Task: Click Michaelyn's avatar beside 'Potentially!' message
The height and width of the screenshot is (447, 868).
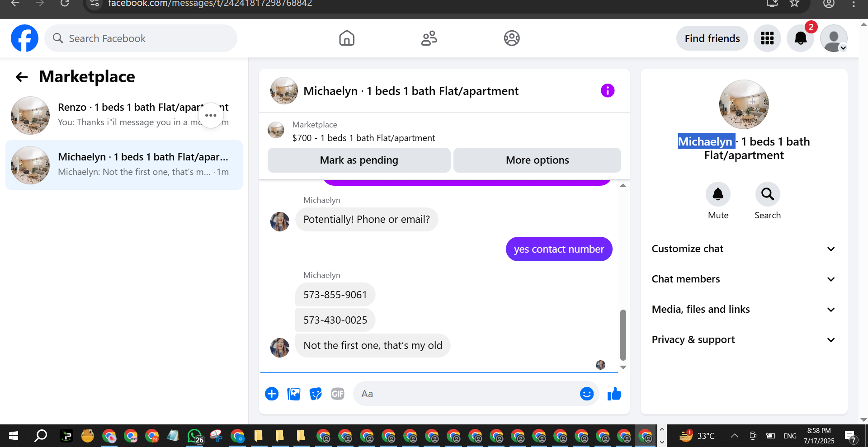Action: pos(280,222)
